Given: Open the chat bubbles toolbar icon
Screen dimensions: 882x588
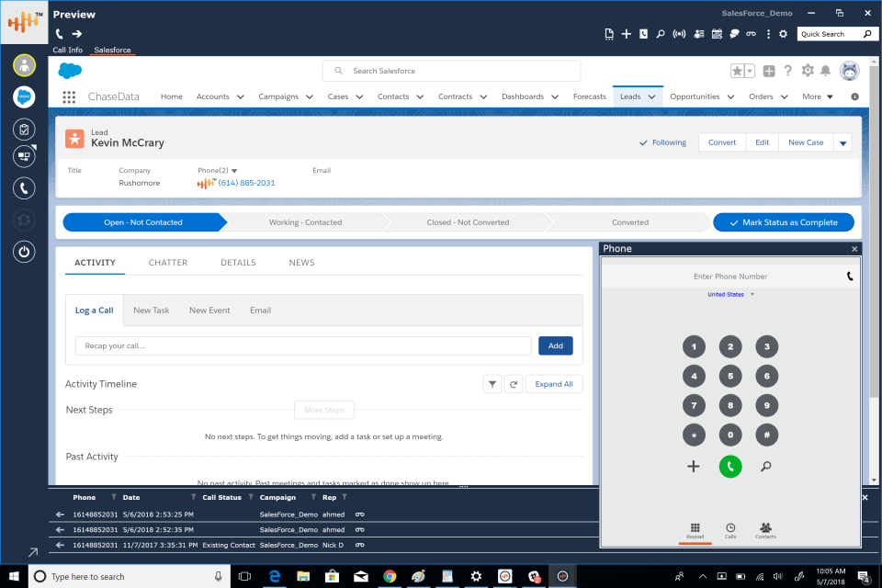Looking at the screenshot, I should click(734, 34).
